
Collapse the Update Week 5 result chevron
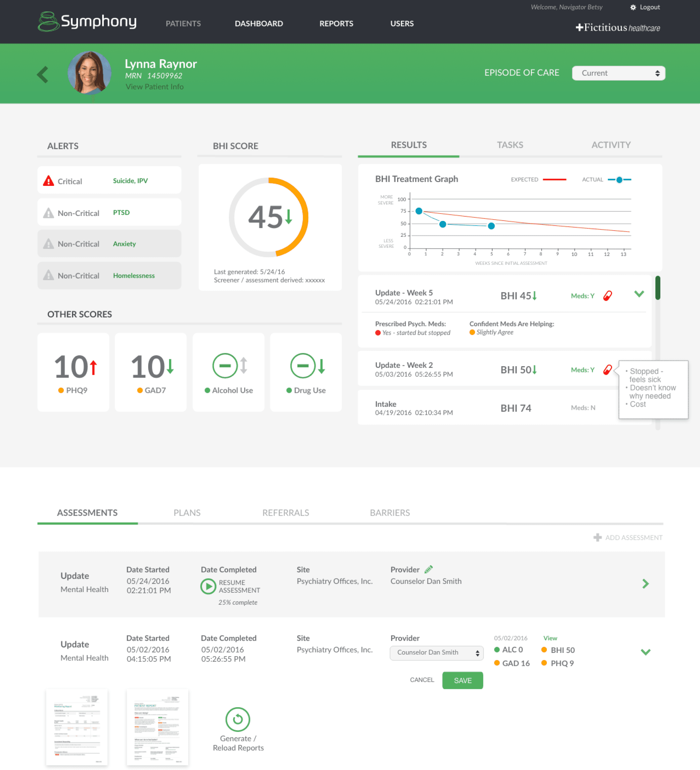(x=639, y=294)
